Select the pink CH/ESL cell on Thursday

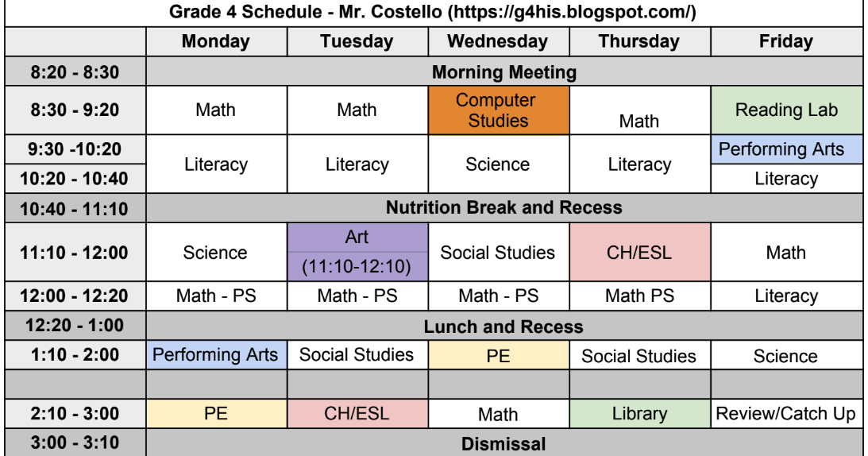pos(640,252)
